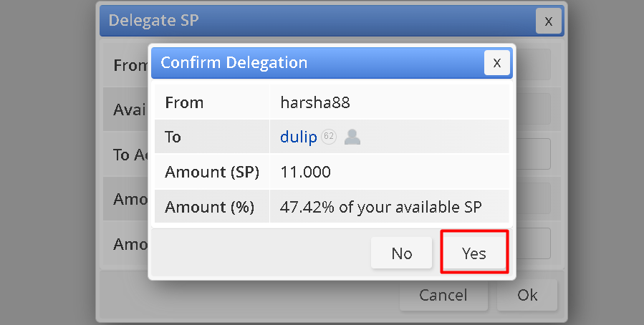Click the Ok button in Delegate SP

coord(527,295)
